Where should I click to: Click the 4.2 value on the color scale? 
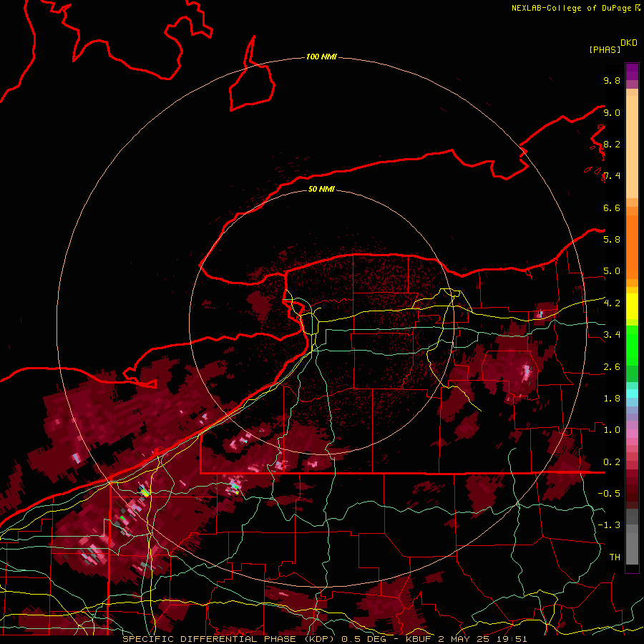[612, 303]
